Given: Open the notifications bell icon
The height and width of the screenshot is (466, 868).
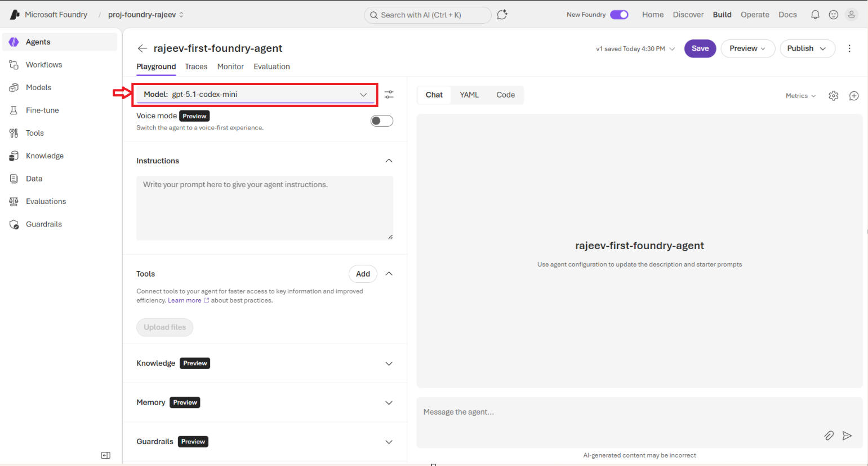Looking at the screenshot, I should coord(814,15).
